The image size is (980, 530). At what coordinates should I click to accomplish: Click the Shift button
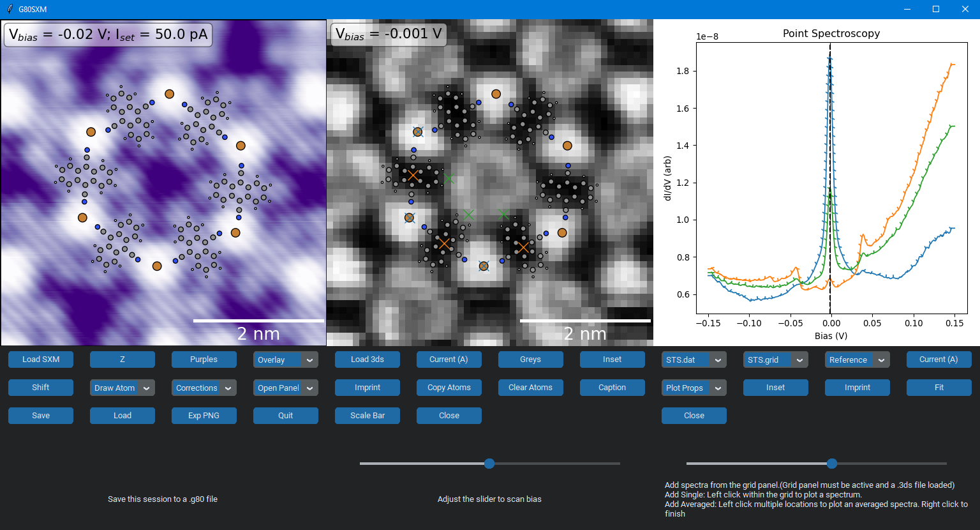(x=41, y=388)
